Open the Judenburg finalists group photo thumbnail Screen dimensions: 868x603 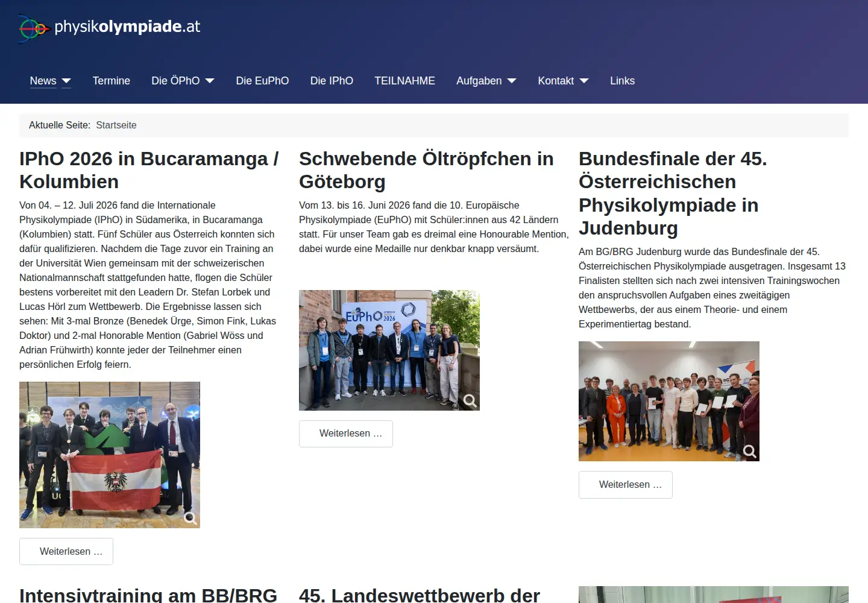669,401
